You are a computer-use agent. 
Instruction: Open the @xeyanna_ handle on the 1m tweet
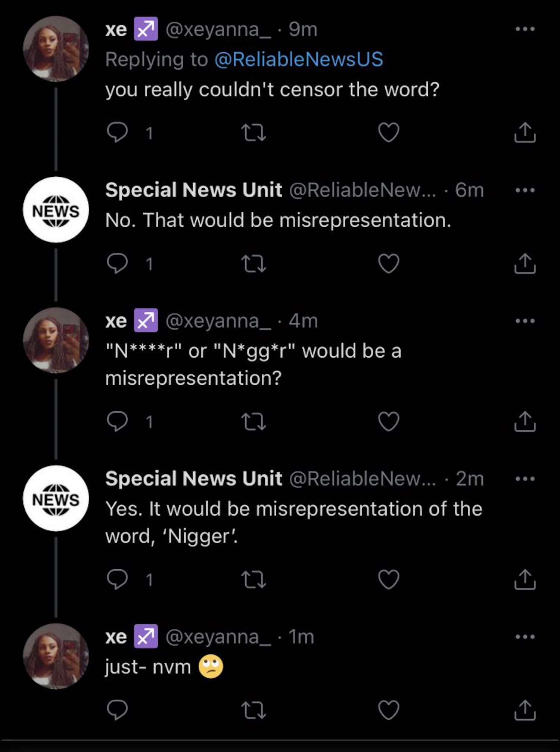[218, 637]
